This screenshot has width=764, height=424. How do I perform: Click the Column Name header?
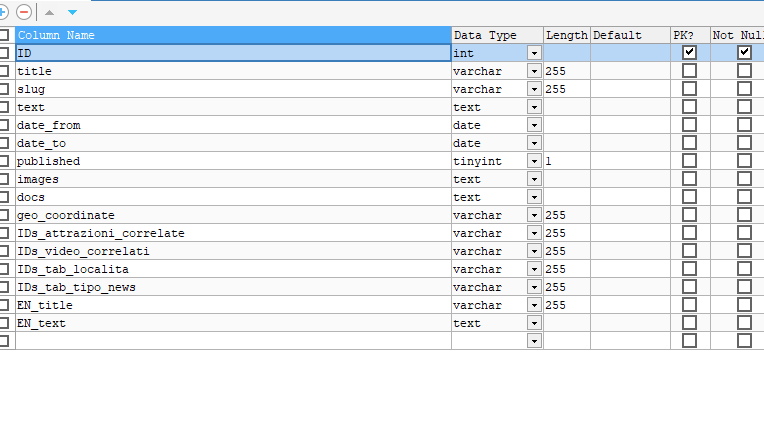pyautogui.click(x=233, y=35)
